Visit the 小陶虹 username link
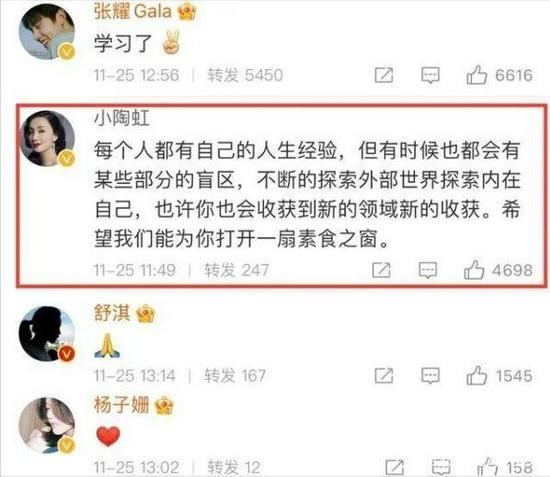The height and width of the screenshot is (477, 550). click(x=122, y=118)
